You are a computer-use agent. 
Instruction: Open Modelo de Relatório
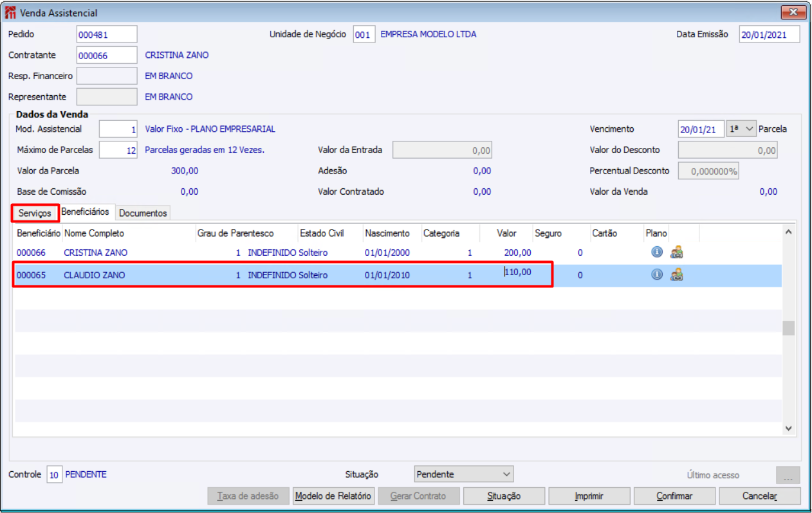click(x=333, y=496)
